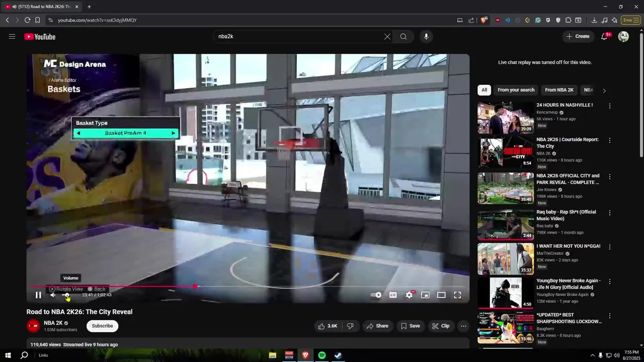Reload the page
644x362 pixels.
[x=27, y=20]
